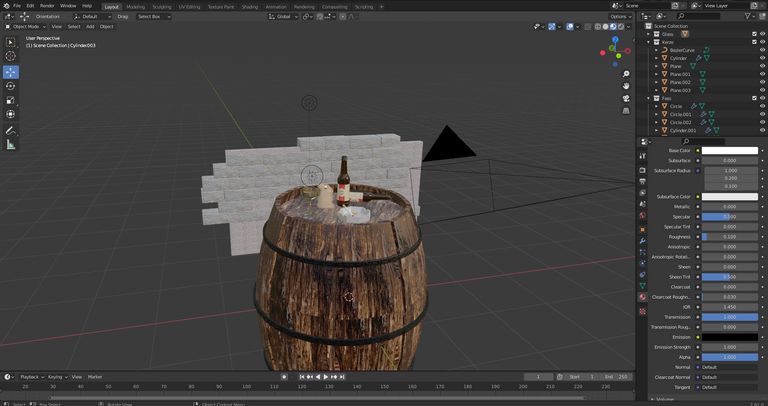
Task: Open the Render menu
Action: tap(47, 6)
